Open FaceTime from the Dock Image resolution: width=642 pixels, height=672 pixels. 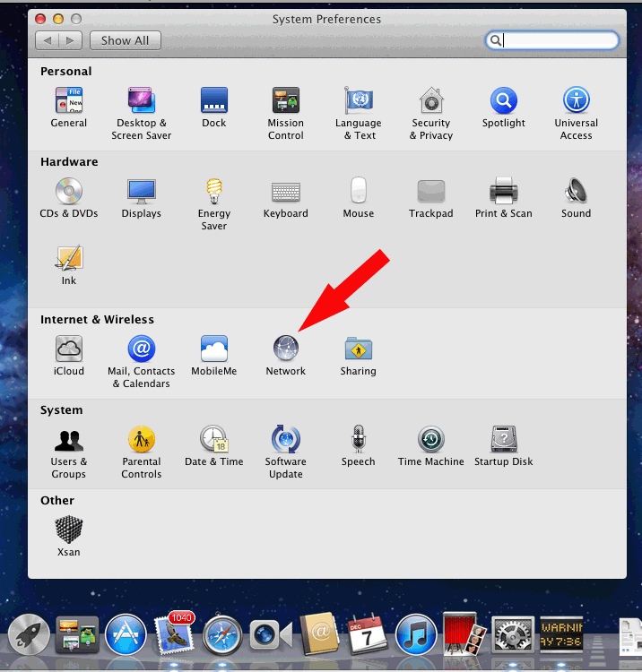click(271, 634)
